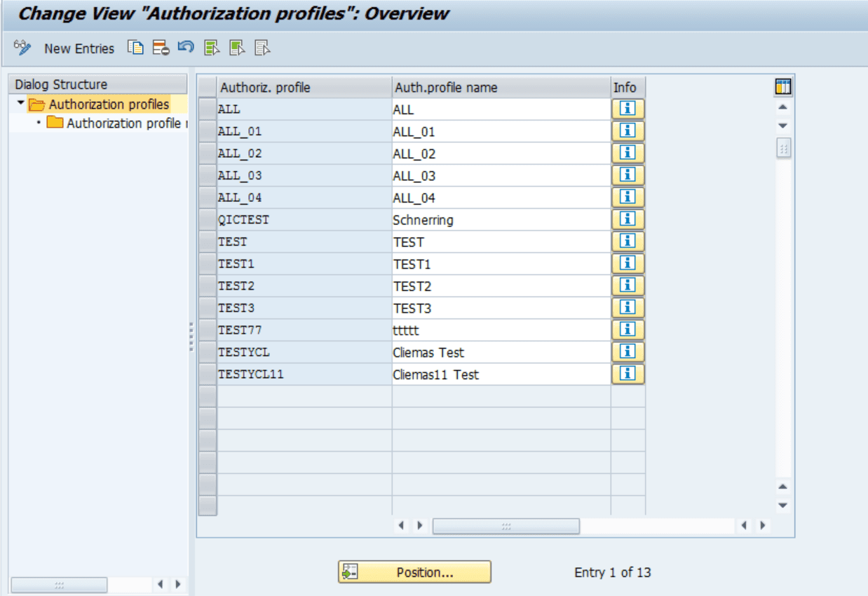
Task: Select the row for profile ALL_01
Action: pos(208,131)
